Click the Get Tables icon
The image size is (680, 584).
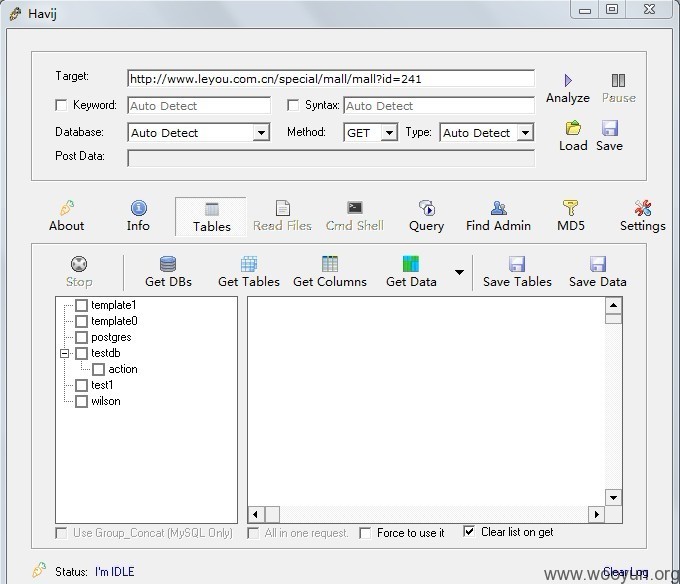pyautogui.click(x=249, y=264)
